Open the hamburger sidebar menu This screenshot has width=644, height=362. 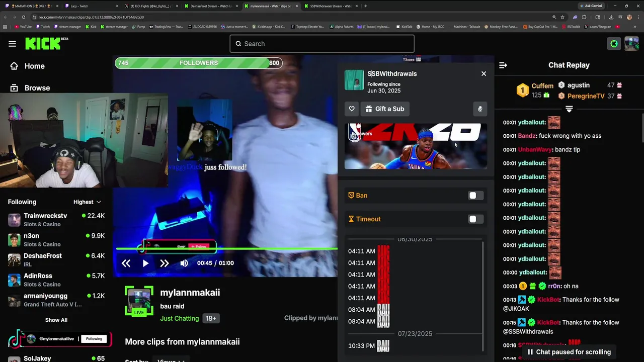click(x=12, y=44)
